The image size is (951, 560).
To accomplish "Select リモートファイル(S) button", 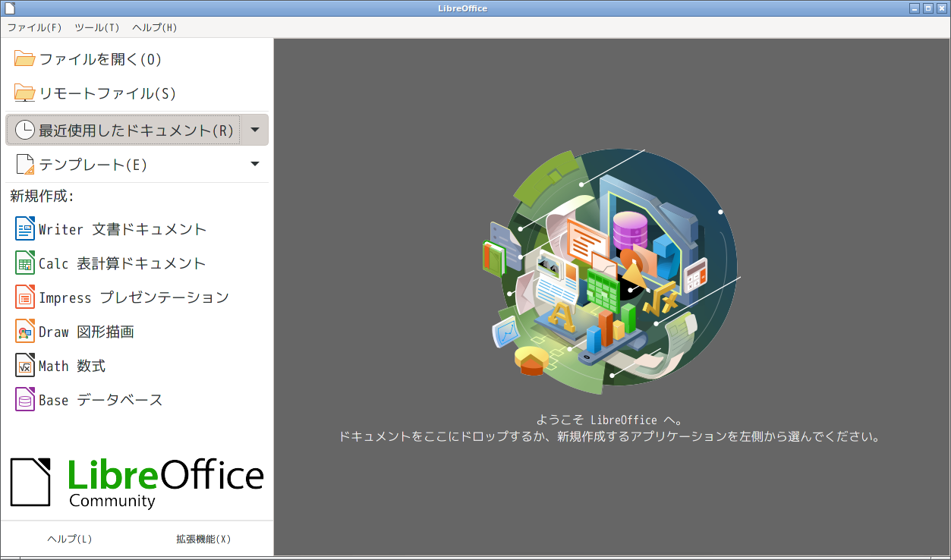I will point(137,93).
